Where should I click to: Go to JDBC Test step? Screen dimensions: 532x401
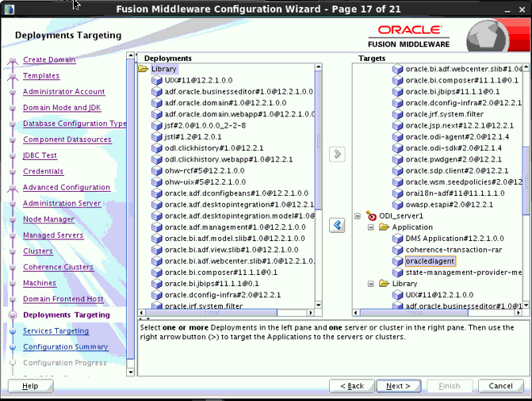click(40, 155)
